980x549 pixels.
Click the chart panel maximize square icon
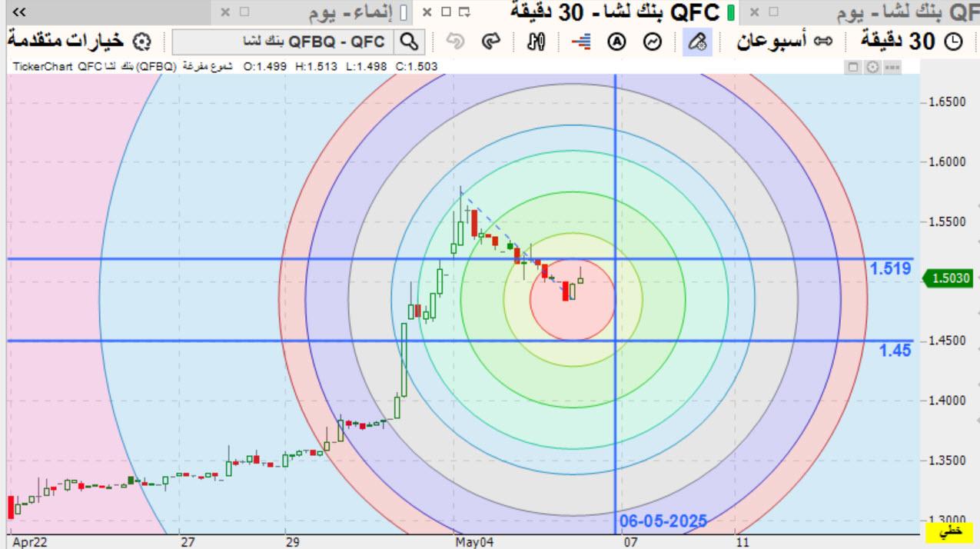[853, 68]
